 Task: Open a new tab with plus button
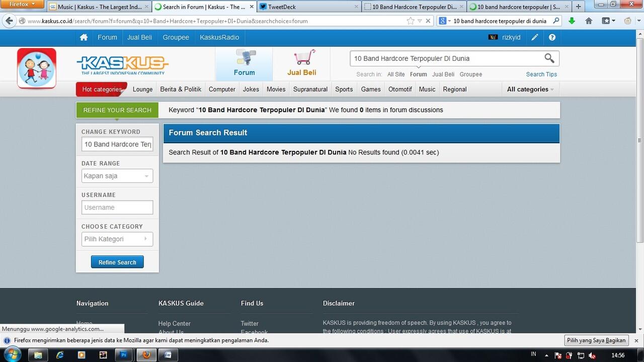tap(579, 7)
